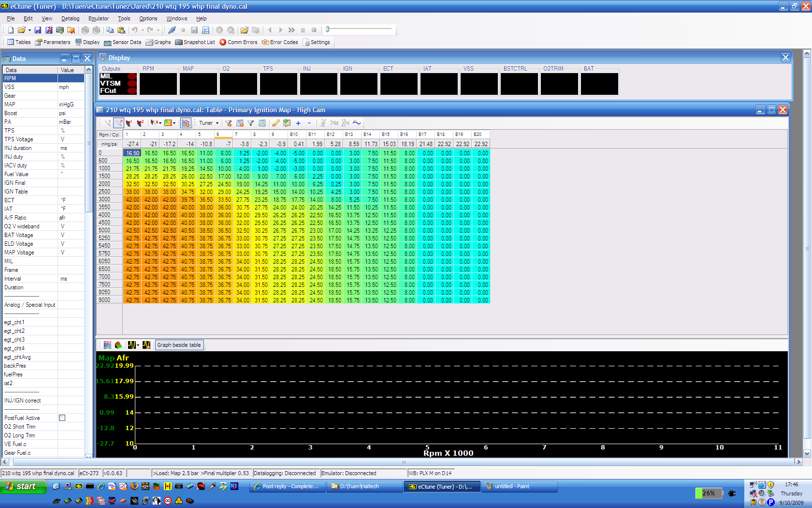Click the blue plus increase-value icon
The width and height of the screenshot is (812, 508).
[298, 123]
